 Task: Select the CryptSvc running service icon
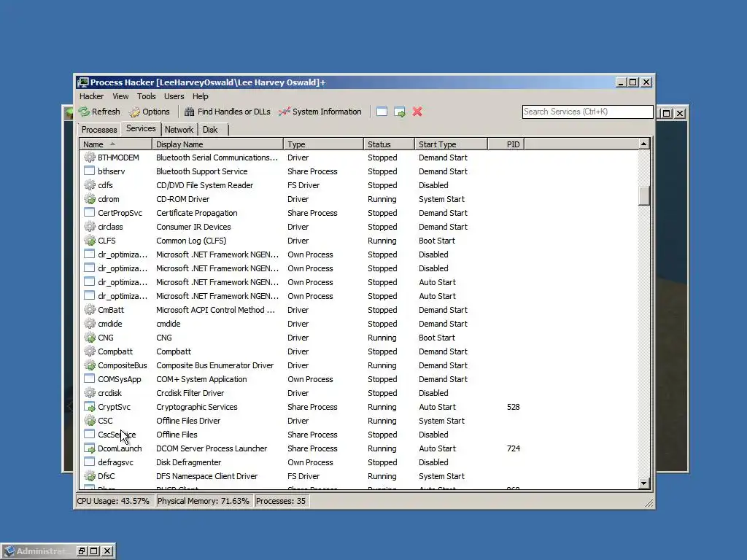click(90, 406)
